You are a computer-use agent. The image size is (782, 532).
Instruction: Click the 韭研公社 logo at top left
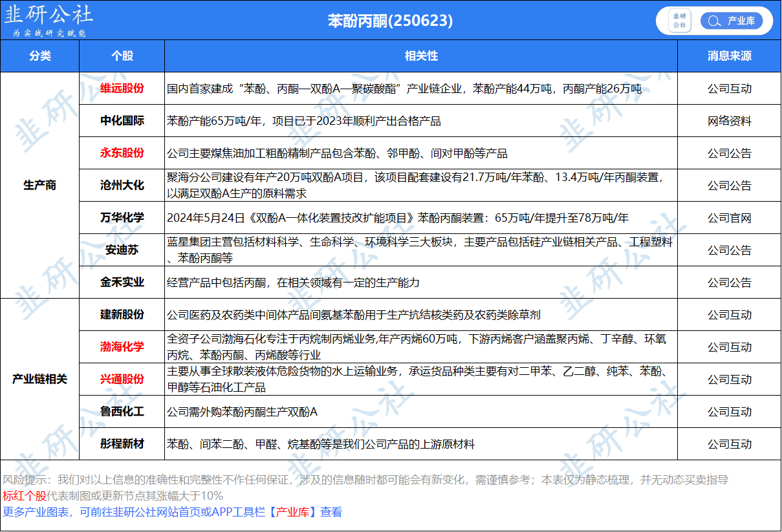[x=49, y=20]
